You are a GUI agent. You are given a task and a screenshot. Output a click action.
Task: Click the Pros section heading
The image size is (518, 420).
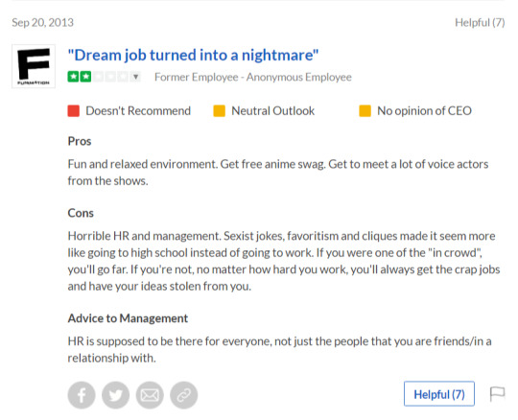[x=80, y=141]
